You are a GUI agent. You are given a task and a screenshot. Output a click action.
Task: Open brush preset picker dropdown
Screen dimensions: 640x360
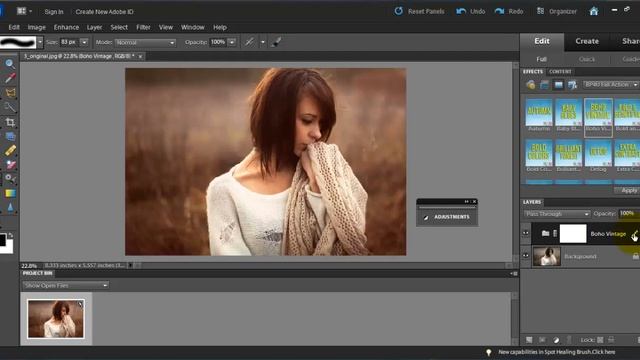40,42
